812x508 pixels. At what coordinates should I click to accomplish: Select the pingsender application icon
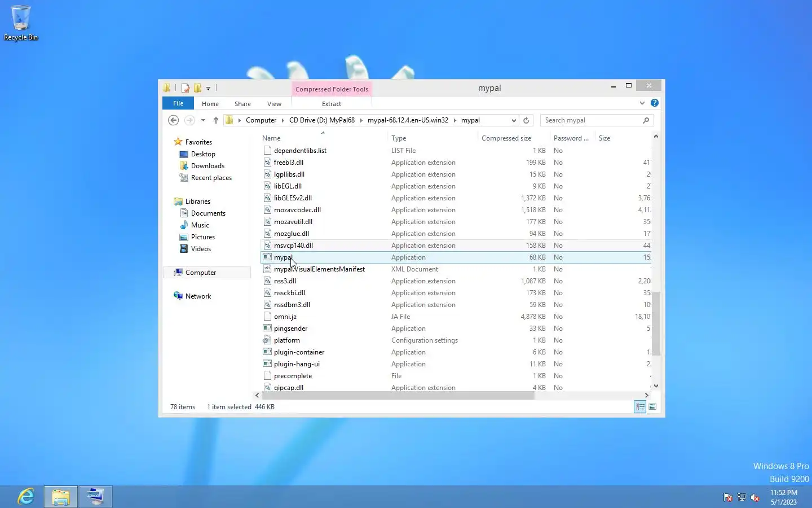click(268, 329)
